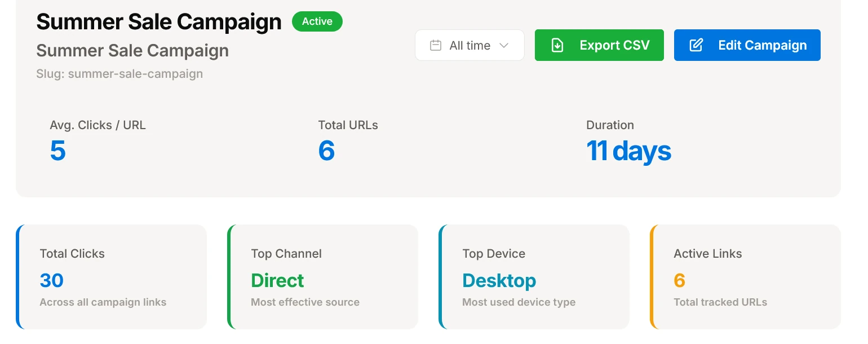
Task: Click the Top Device card title
Action: pos(494,254)
